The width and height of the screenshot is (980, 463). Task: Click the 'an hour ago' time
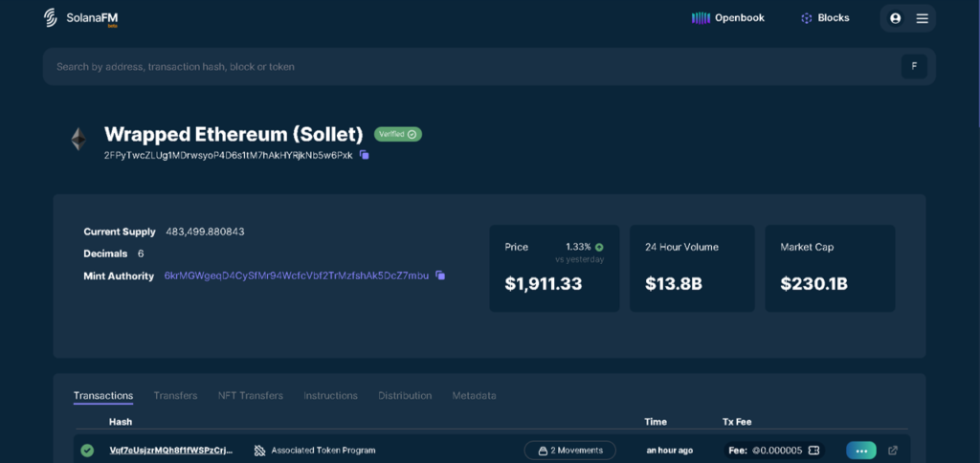coord(669,451)
